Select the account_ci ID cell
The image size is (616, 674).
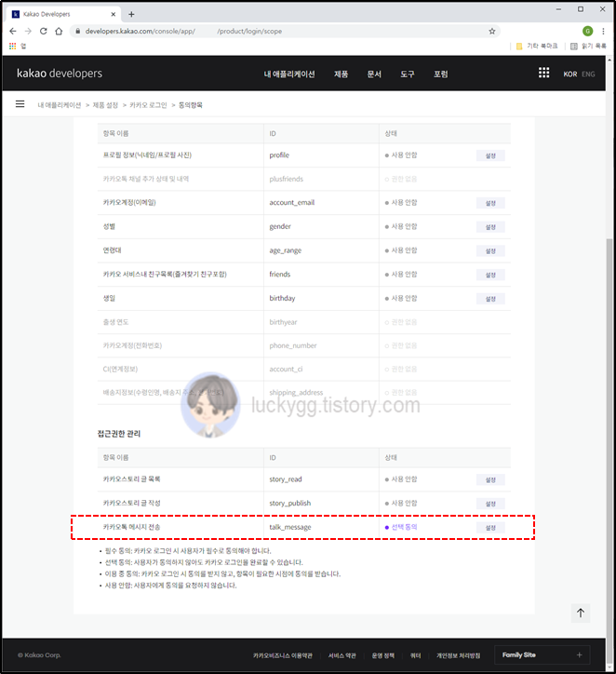[x=288, y=369]
